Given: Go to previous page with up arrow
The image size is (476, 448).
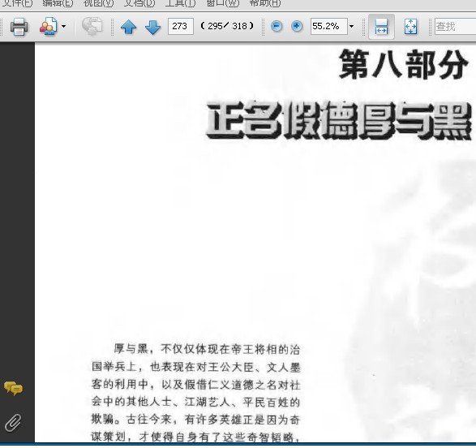Looking at the screenshot, I should click(128, 27).
